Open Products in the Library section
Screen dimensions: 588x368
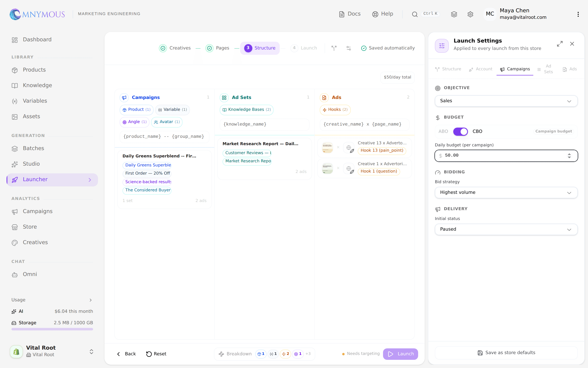52,70
